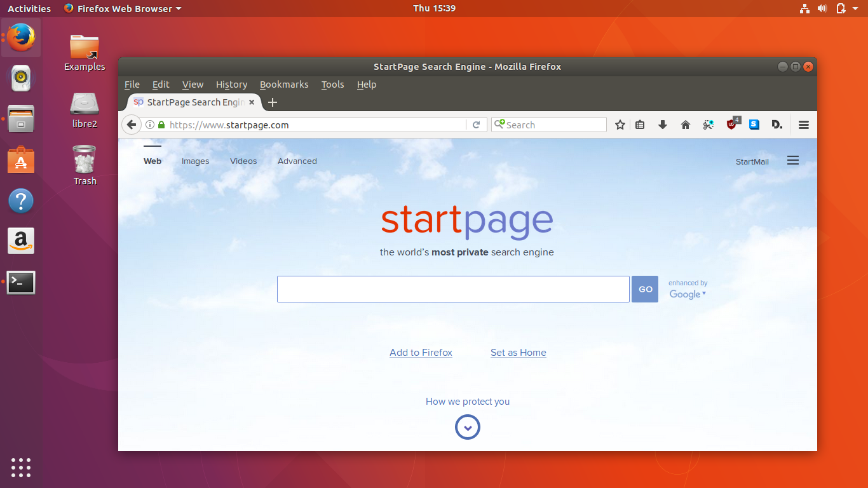Viewport: 868px width, 488px height.
Task: Go back with the browser back arrow
Action: [131, 125]
